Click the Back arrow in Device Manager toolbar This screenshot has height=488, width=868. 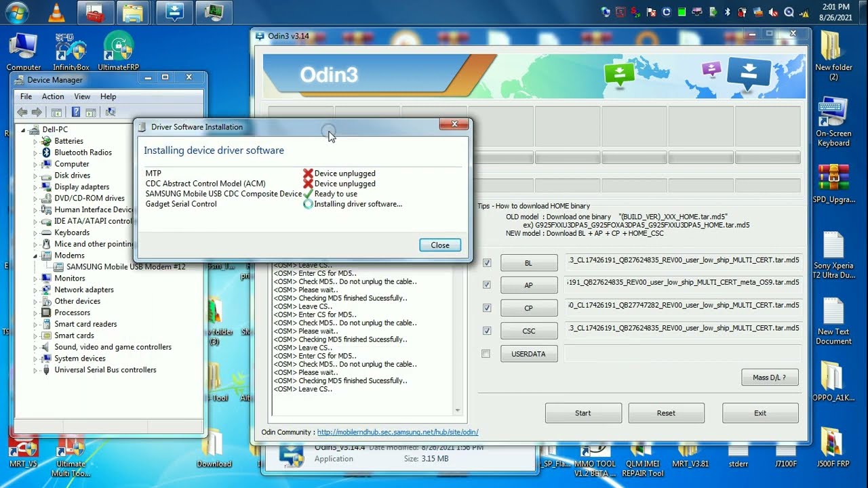pyautogui.click(x=22, y=112)
